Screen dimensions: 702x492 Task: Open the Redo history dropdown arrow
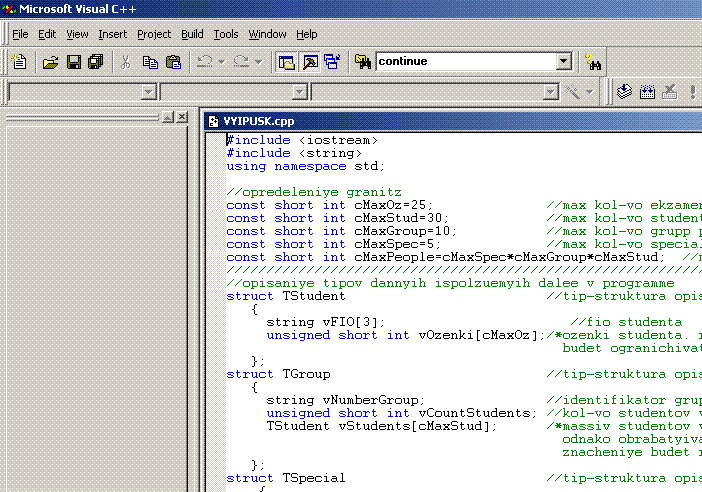click(x=258, y=61)
